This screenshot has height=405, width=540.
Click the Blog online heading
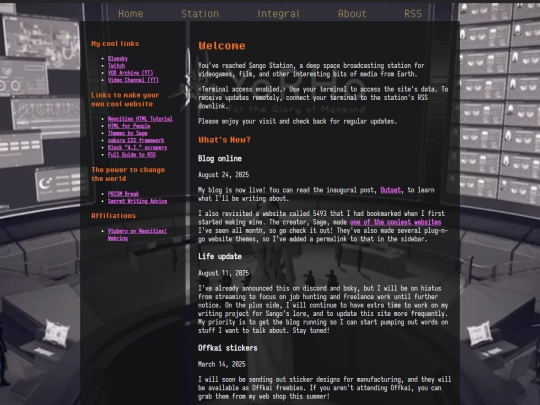[x=220, y=158]
